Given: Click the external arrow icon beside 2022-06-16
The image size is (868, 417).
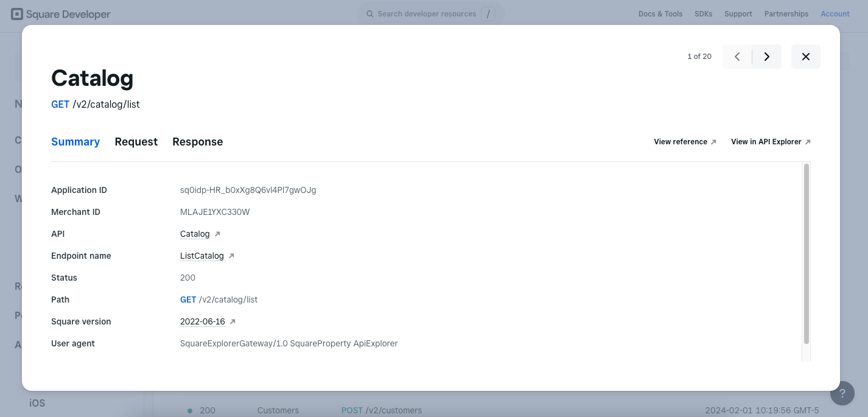Looking at the screenshot, I should [233, 321].
